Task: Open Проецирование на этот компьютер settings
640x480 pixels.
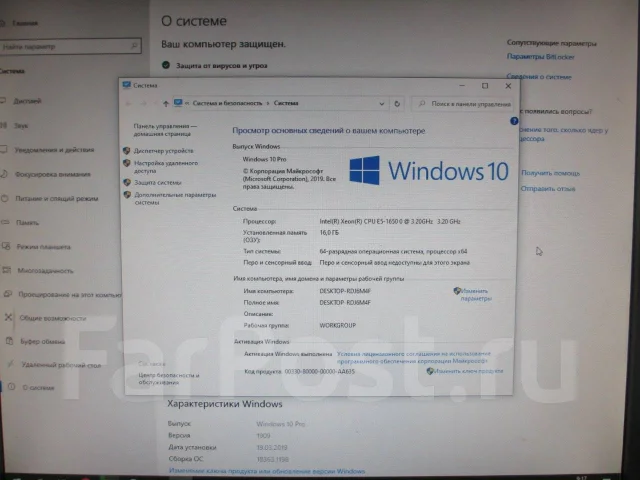Action: [x=70, y=294]
